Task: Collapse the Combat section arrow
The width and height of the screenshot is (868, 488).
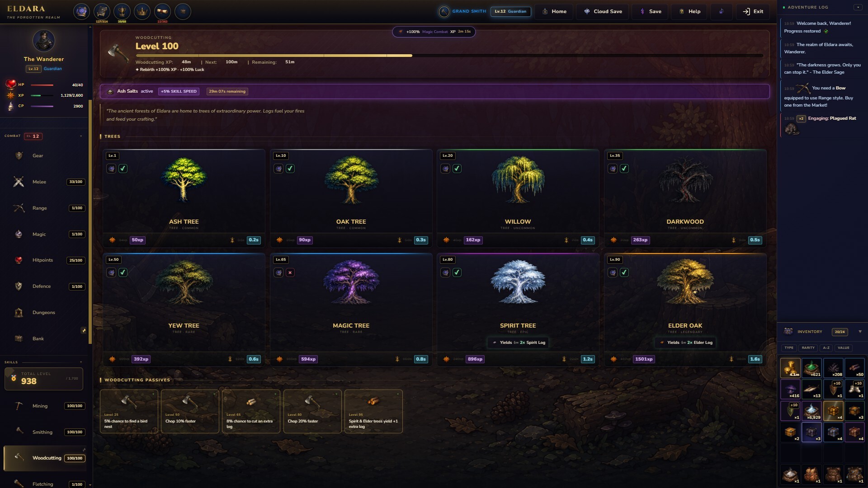Action: click(81, 136)
